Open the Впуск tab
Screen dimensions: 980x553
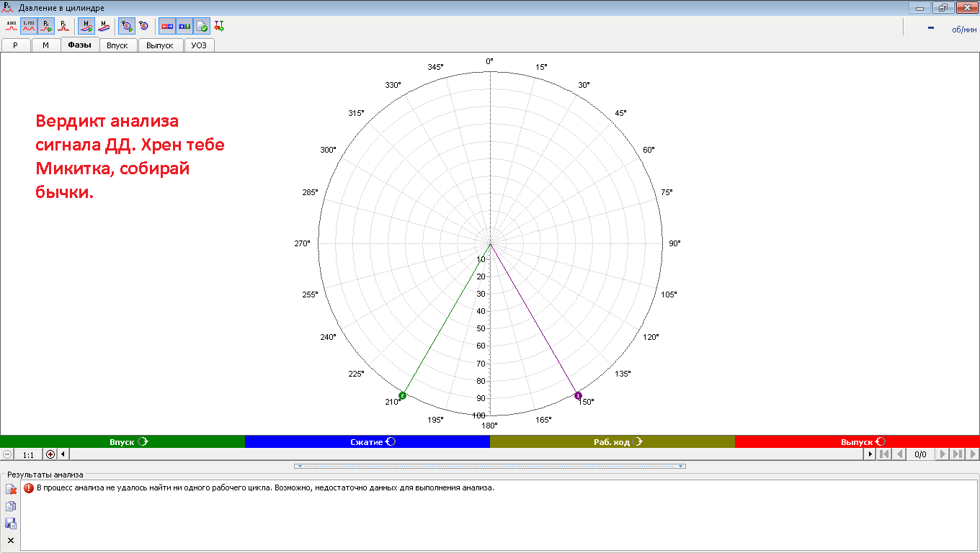[x=117, y=45]
